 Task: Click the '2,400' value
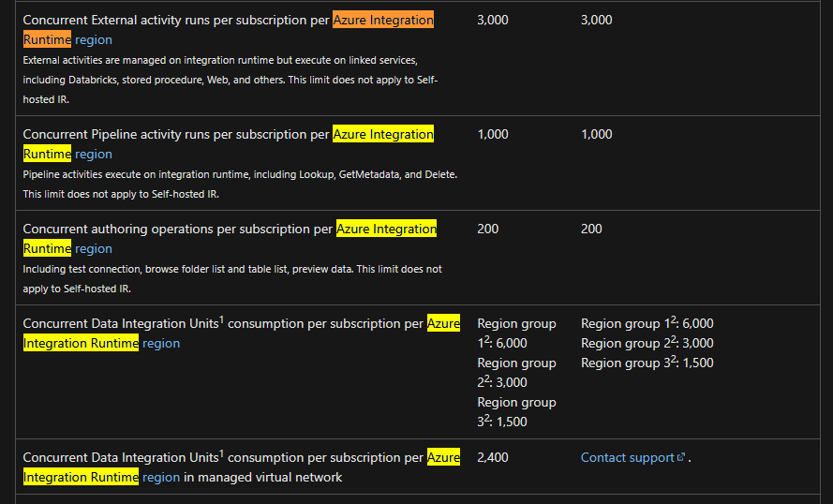tap(493, 457)
